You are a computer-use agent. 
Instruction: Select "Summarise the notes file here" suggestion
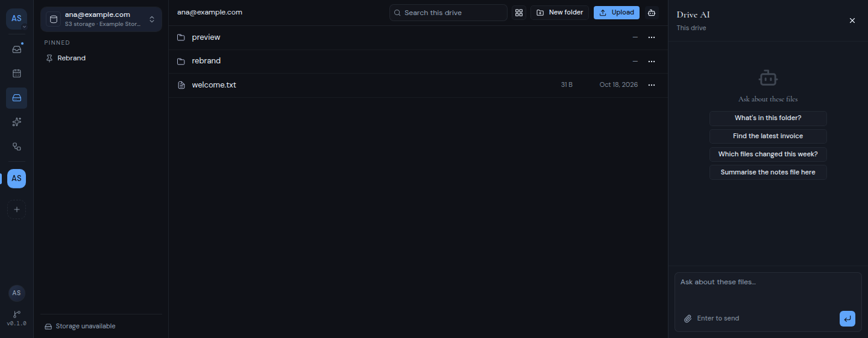pos(768,173)
